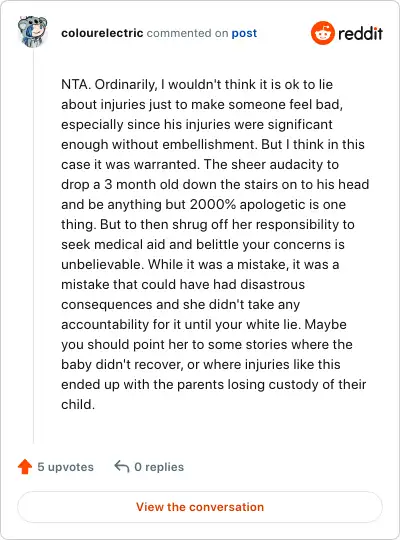This screenshot has width=400, height=540.
Task: Open View the conversation button
Action: point(200,507)
